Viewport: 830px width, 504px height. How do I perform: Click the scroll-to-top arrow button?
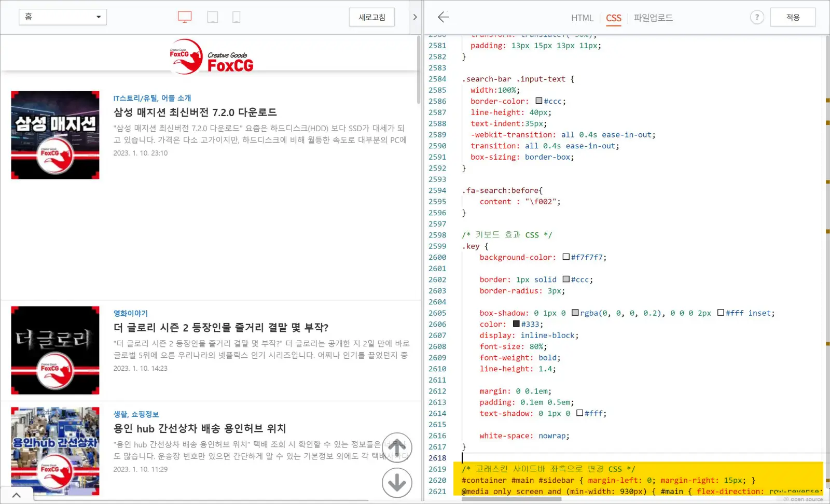pyautogui.click(x=397, y=447)
